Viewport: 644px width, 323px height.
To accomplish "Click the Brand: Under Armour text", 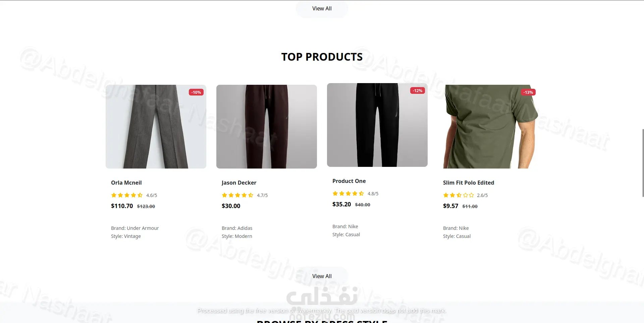I will tap(135, 228).
